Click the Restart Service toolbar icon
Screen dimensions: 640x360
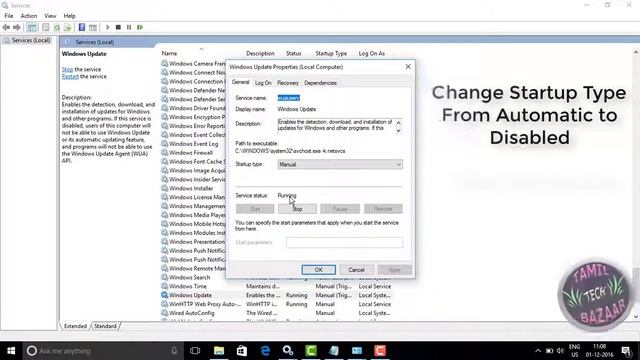click(x=140, y=27)
